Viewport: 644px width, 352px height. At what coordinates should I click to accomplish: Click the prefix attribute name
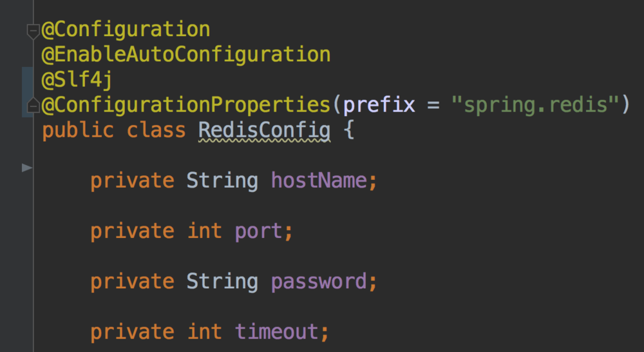pyautogui.click(x=379, y=105)
